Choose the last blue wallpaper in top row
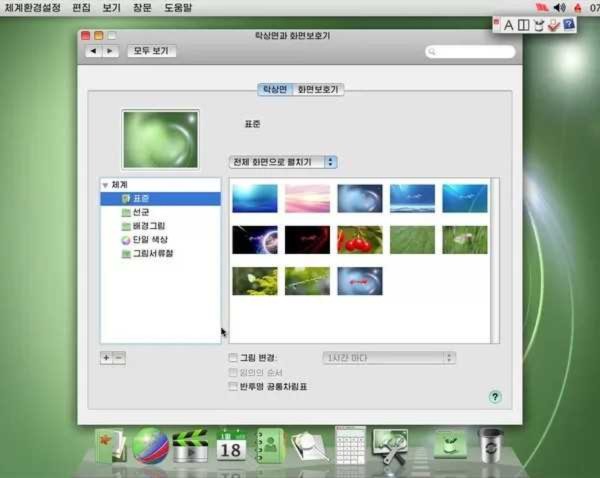600x478 pixels. [x=465, y=198]
